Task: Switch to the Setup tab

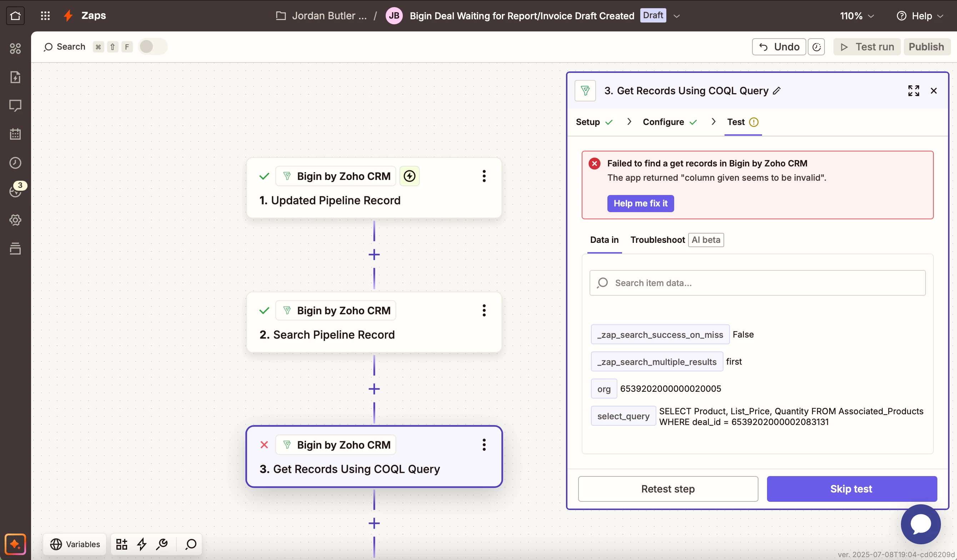Action: (594, 122)
